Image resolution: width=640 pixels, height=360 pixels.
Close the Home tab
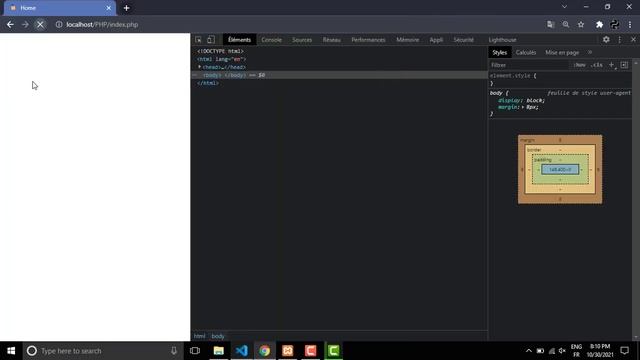point(109,8)
